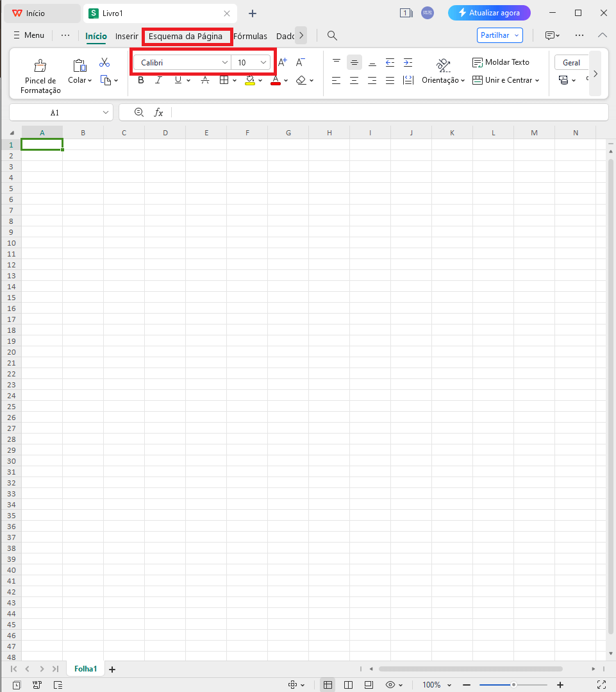
Task: Switch to page layout view
Action: click(369, 685)
